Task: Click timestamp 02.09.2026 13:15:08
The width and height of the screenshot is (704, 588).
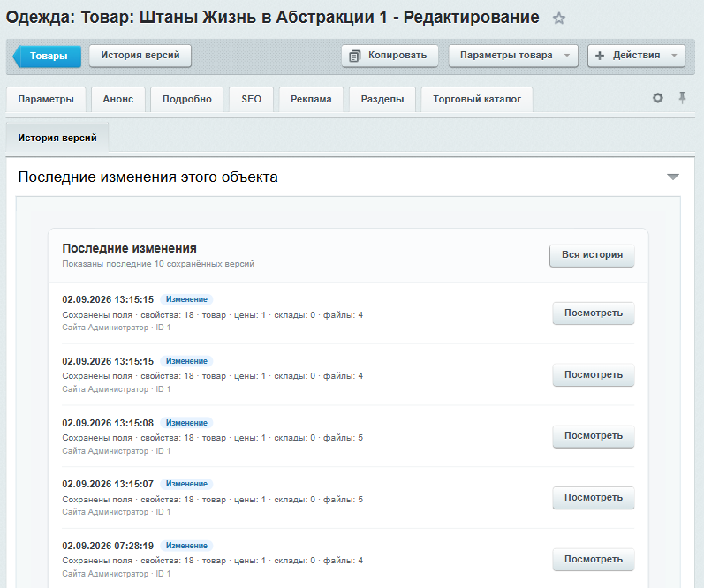Action: 108,423
